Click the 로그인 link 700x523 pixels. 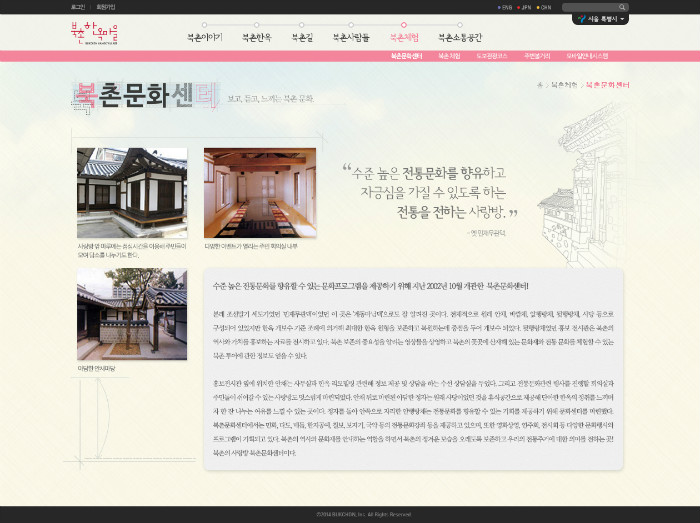click(x=78, y=7)
